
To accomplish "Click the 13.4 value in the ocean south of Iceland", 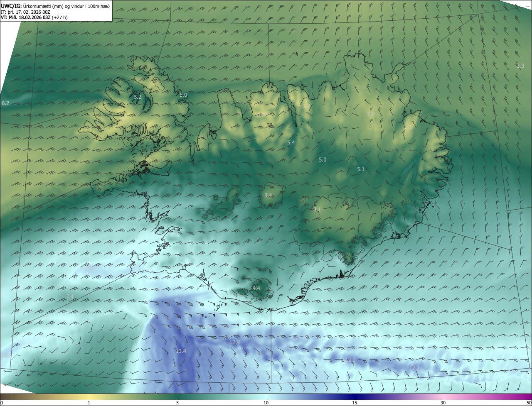I will tap(181, 351).
